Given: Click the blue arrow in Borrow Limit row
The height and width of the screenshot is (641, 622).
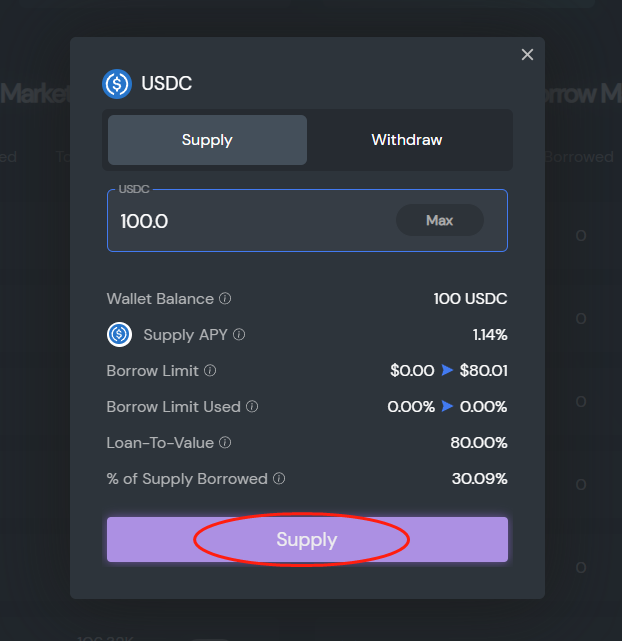Looking at the screenshot, I should coord(447,371).
